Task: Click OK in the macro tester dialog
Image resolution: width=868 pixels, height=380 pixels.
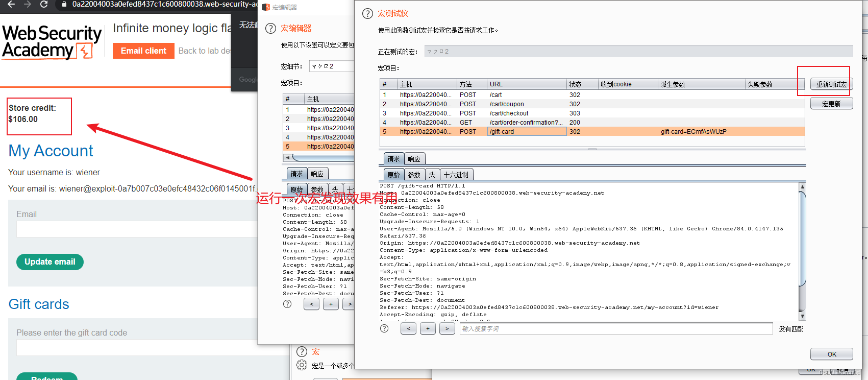Action: coord(831,354)
